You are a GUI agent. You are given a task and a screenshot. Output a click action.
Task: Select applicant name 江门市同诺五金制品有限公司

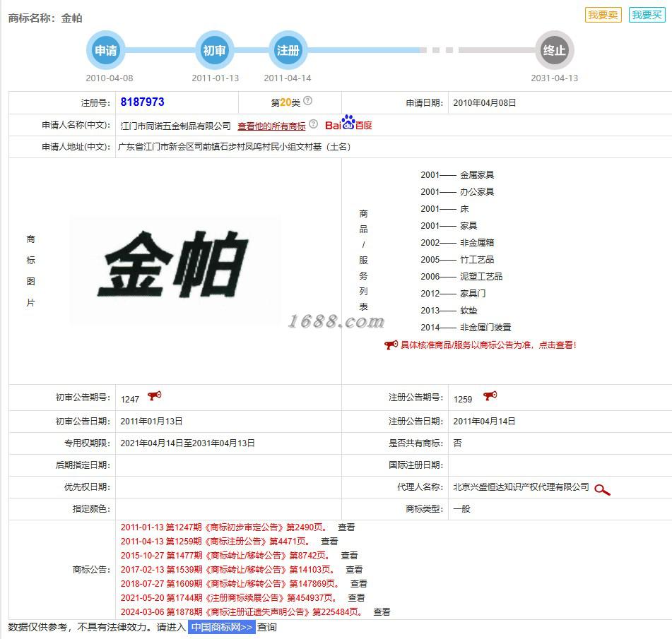click(x=175, y=126)
